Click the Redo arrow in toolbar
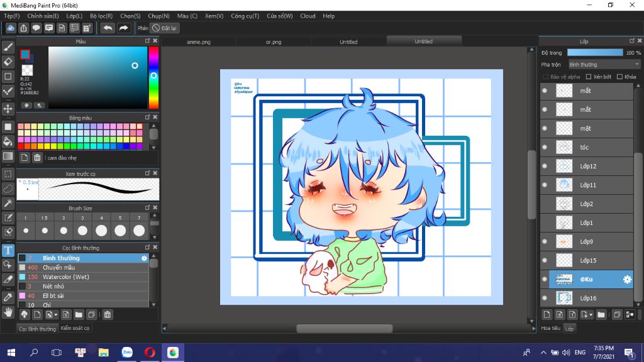 pos(123,28)
